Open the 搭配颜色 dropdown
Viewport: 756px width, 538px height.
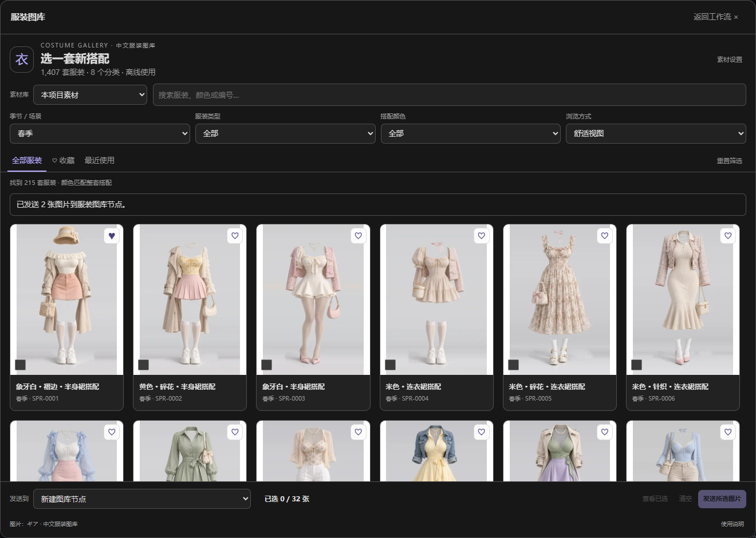point(470,133)
